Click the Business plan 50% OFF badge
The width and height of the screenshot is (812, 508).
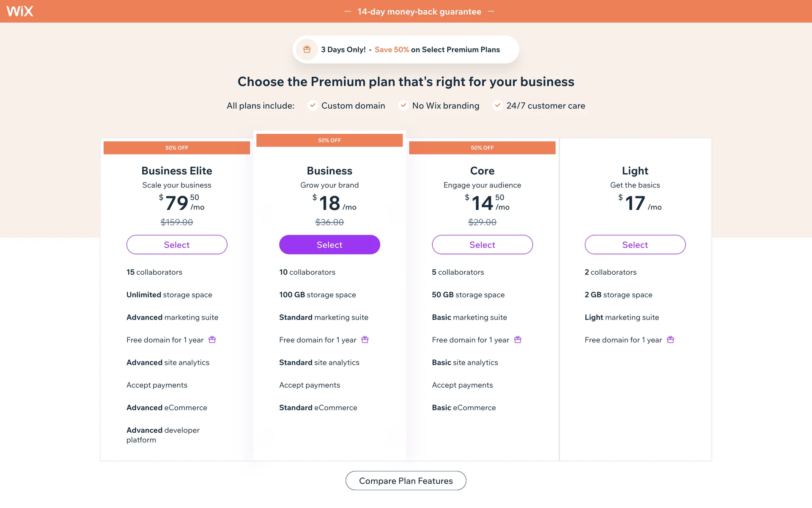[329, 140]
